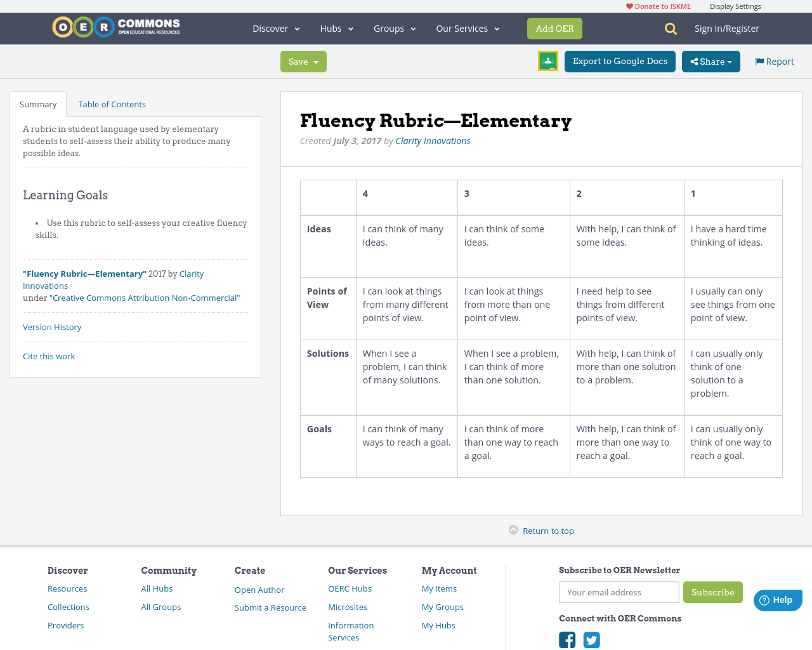Click the OER Commons logo
The height and width of the screenshot is (650, 812).
115,27
